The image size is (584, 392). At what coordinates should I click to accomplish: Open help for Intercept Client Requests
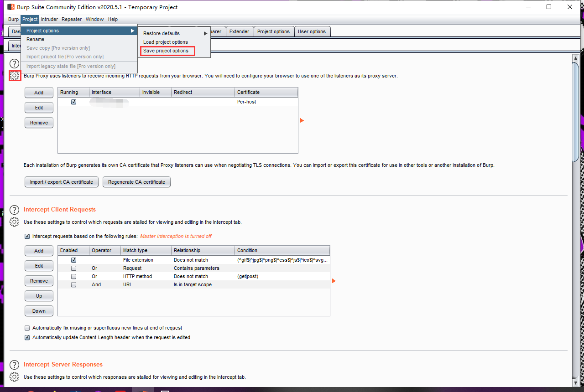[x=15, y=210]
